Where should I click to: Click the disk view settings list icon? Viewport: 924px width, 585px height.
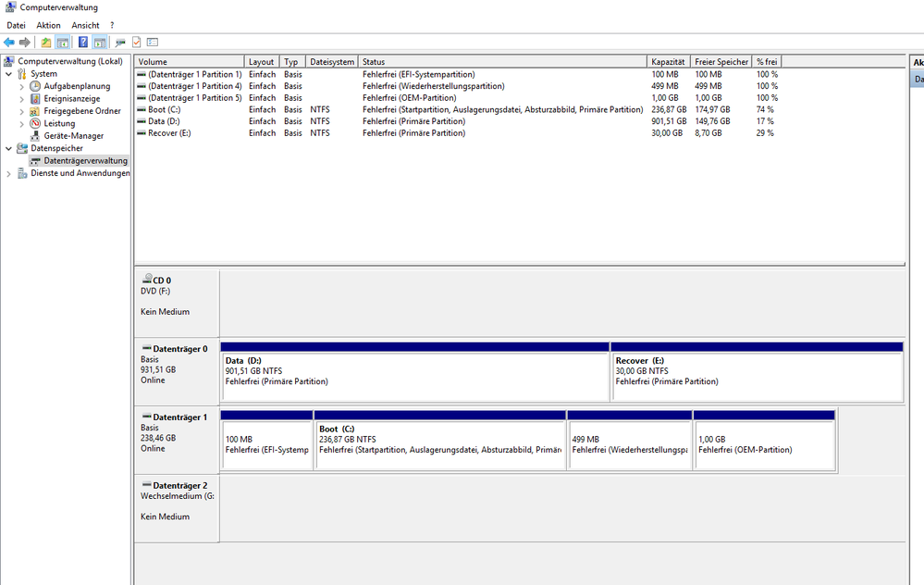153,43
